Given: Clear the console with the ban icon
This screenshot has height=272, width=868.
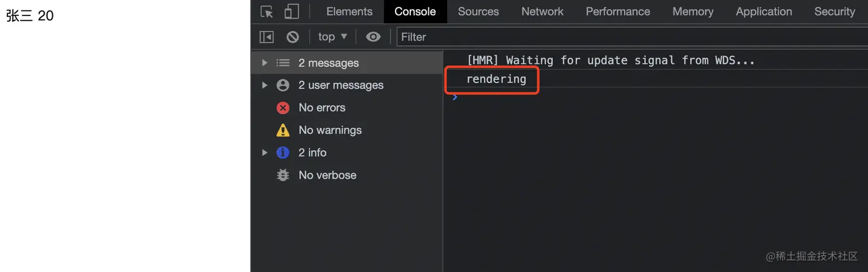Looking at the screenshot, I should coord(293,37).
